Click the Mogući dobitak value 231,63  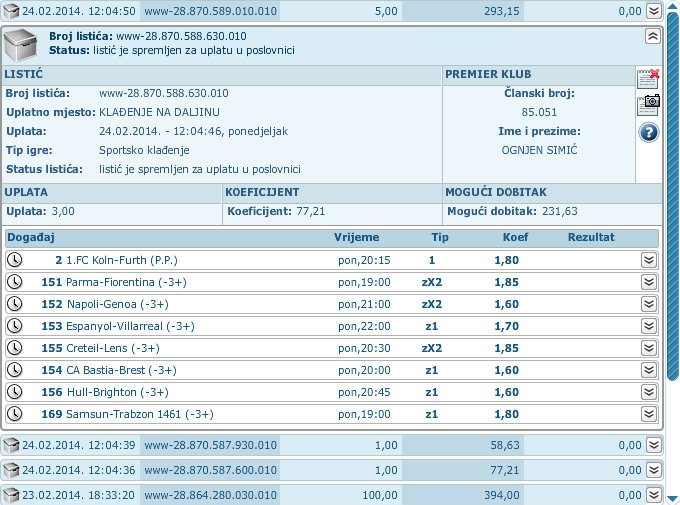pyautogui.click(x=559, y=211)
